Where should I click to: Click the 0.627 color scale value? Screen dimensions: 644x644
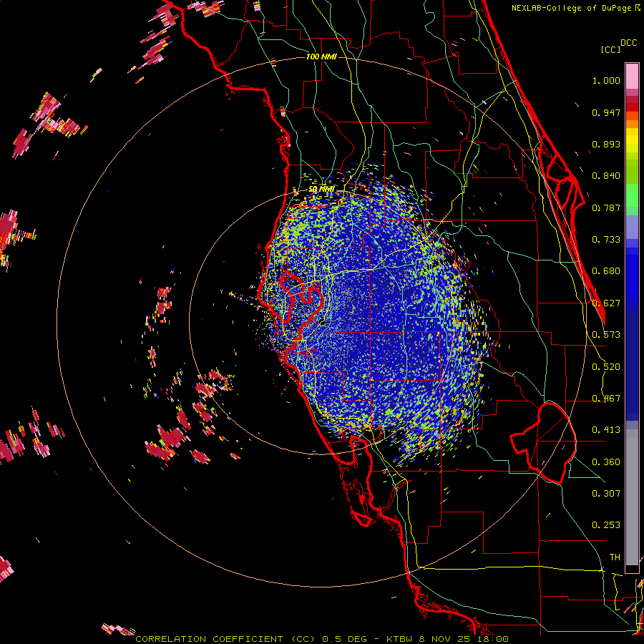coord(606,303)
